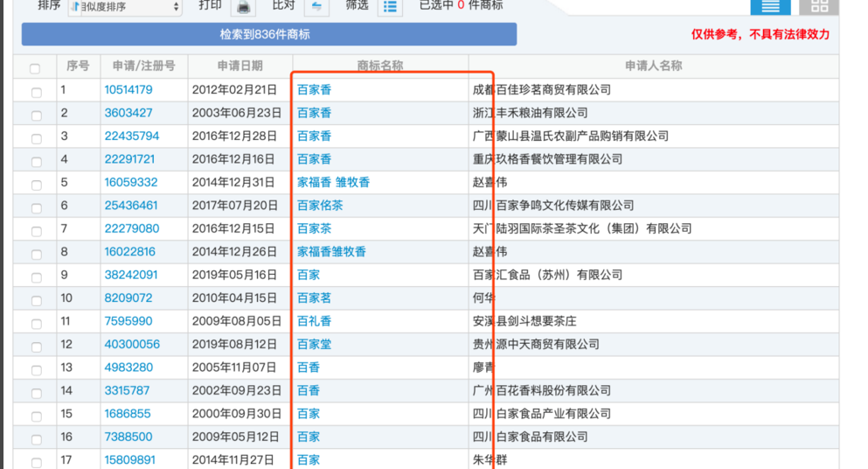The image size is (868, 469).
Task: Click the compare icon next to 比对
Action: coord(316,7)
